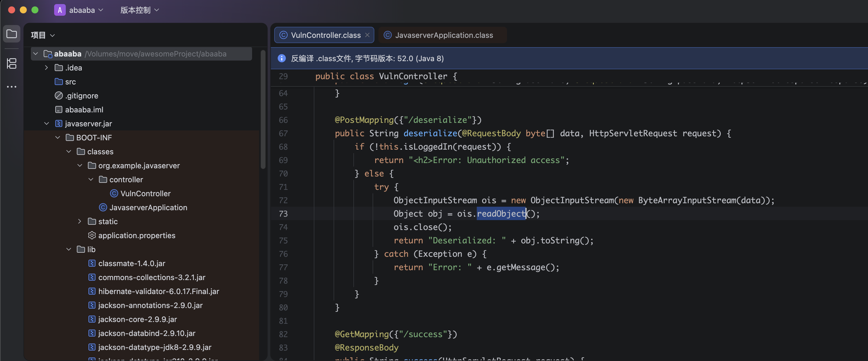Click the .gitignore file icon
The height and width of the screenshot is (361, 868).
point(59,96)
